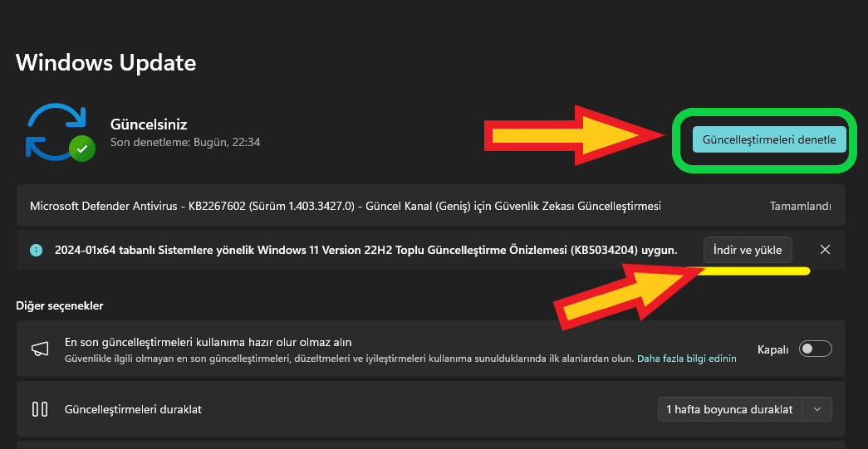Click the blue info icon beside KB5034204
Viewport: 868px width, 449px height.
click(36, 250)
